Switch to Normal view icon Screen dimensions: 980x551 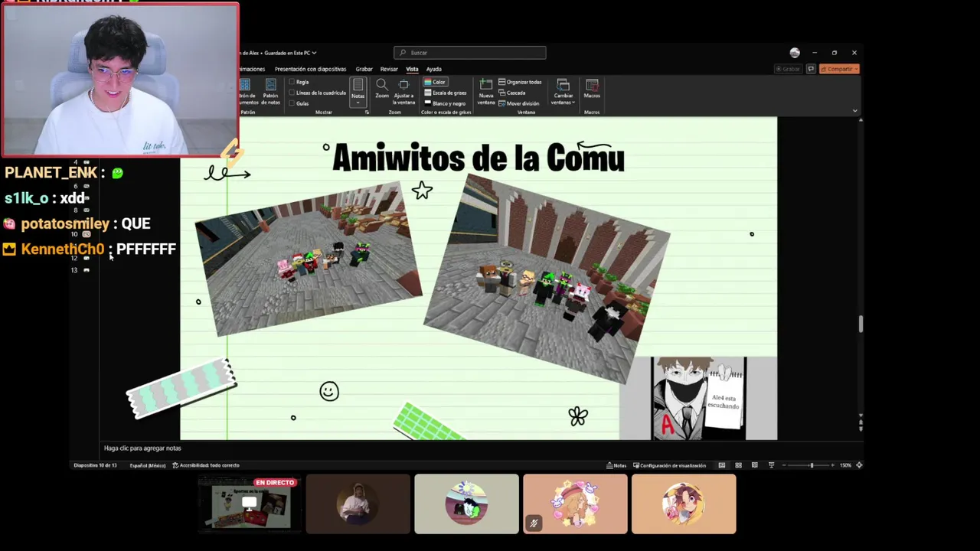tap(721, 465)
